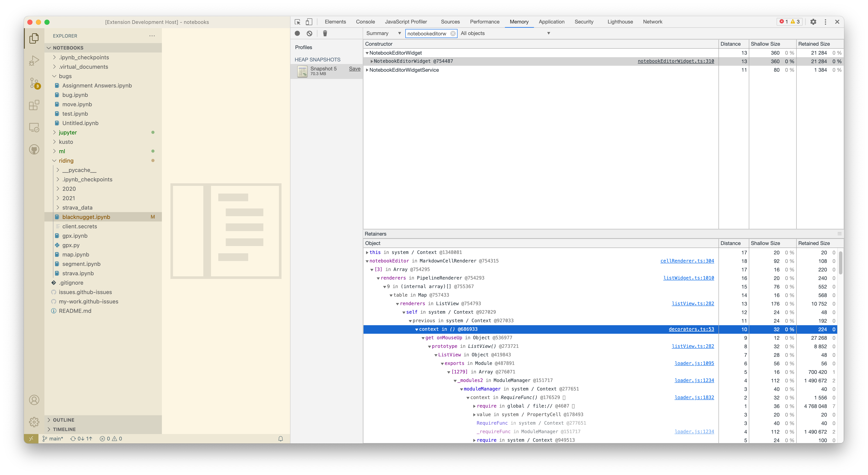Switch to the Performance tab
The width and height of the screenshot is (868, 475).
click(x=485, y=22)
